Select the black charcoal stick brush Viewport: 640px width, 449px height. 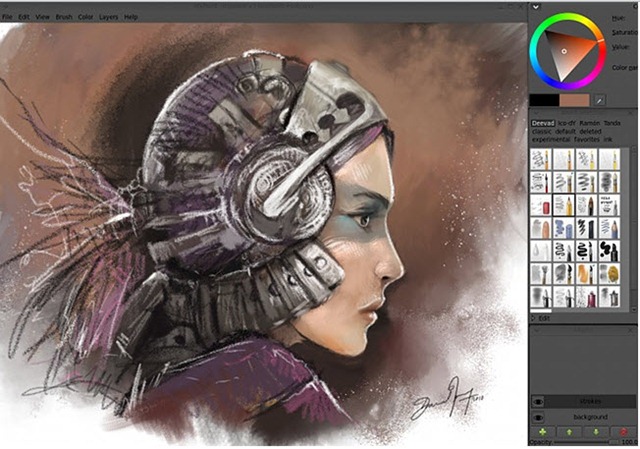tap(587, 228)
